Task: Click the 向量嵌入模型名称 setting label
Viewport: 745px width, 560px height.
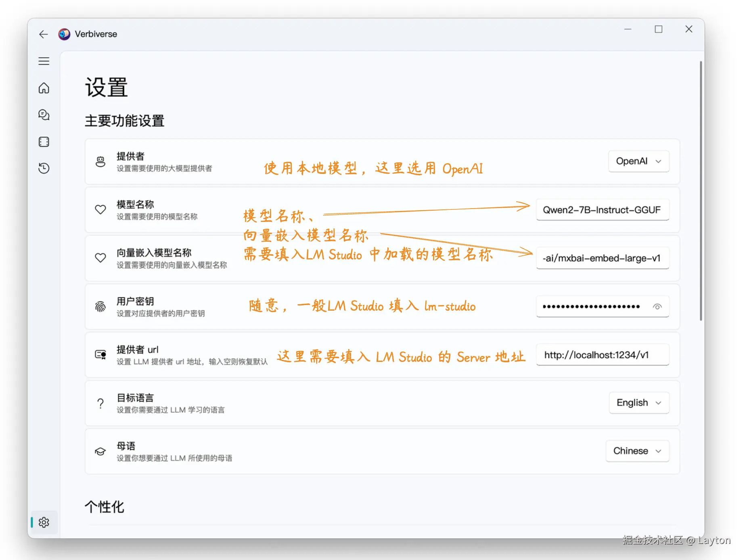Action: click(154, 253)
